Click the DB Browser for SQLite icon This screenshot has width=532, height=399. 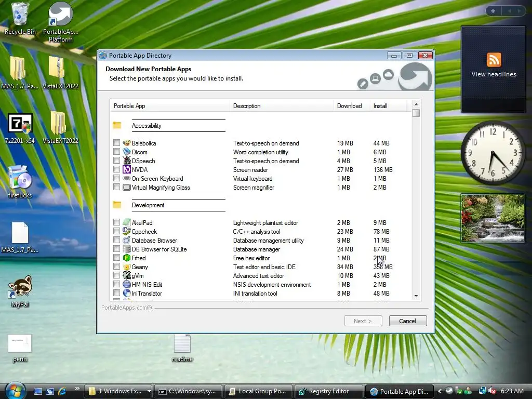[127, 249]
